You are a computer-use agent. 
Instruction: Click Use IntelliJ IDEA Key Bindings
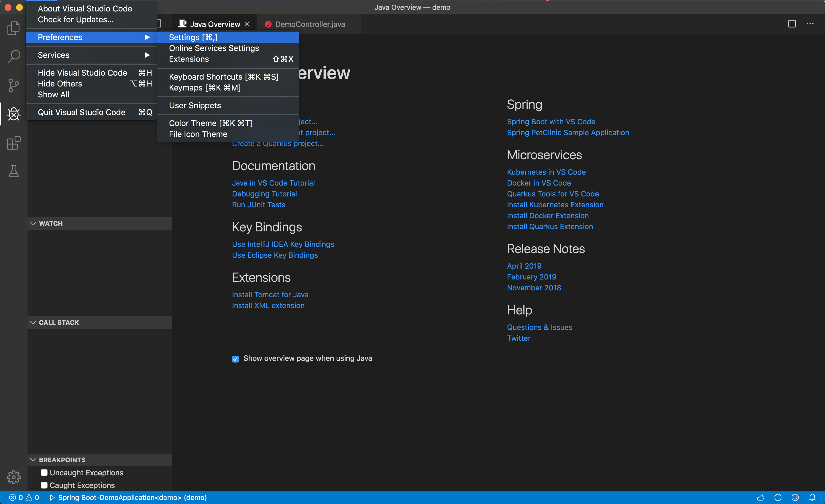click(283, 244)
